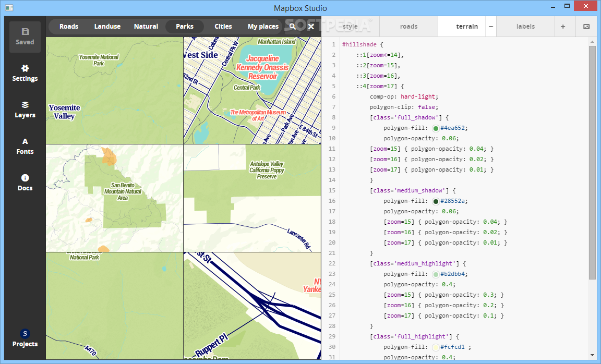Open the Yosemite Valley map thumbnail
This screenshot has height=364, width=601.
point(115,90)
